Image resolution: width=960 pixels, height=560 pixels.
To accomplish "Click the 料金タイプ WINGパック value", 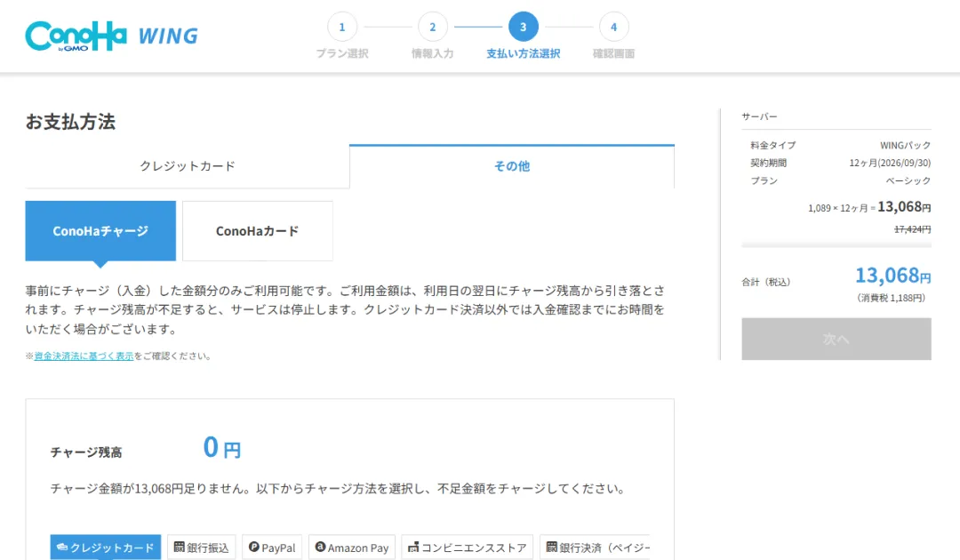I will (x=905, y=145).
